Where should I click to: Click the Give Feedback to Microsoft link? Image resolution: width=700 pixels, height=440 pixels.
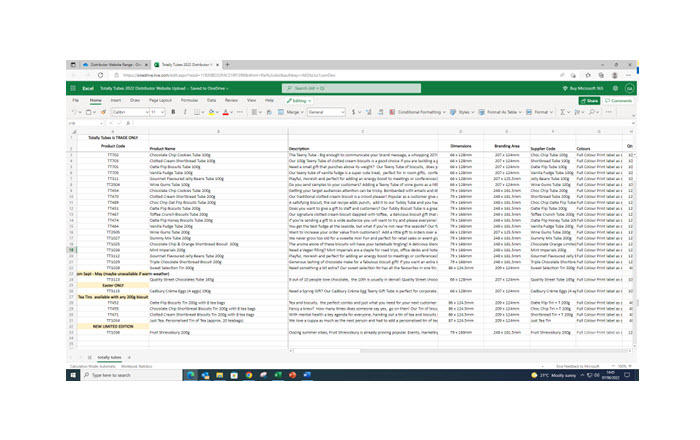point(577,366)
